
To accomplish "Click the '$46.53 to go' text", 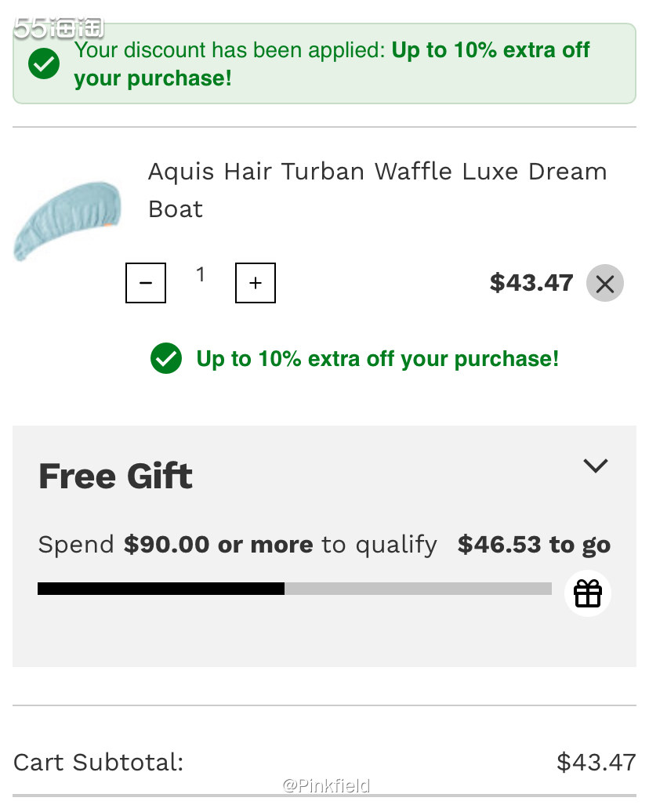I will (534, 545).
